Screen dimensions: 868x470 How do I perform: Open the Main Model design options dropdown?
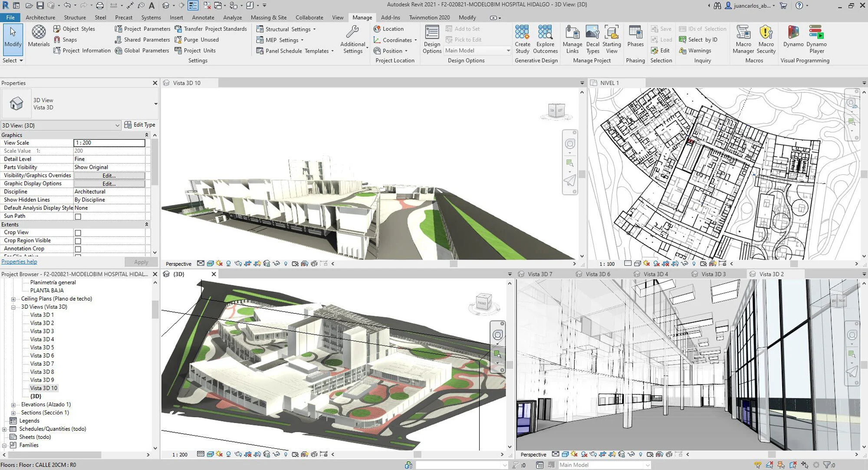pos(508,50)
